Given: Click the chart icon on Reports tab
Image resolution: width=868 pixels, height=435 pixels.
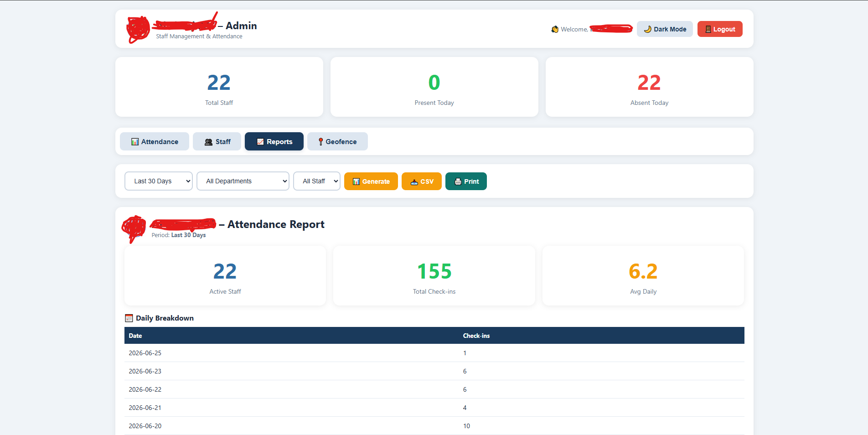Looking at the screenshot, I should coord(260,142).
